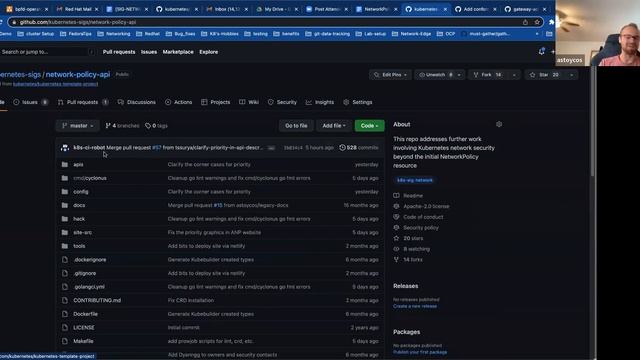The height and width of the screenshot is (360, 640).
Task: Open the site-src folder
Action: tap(82, 232)
